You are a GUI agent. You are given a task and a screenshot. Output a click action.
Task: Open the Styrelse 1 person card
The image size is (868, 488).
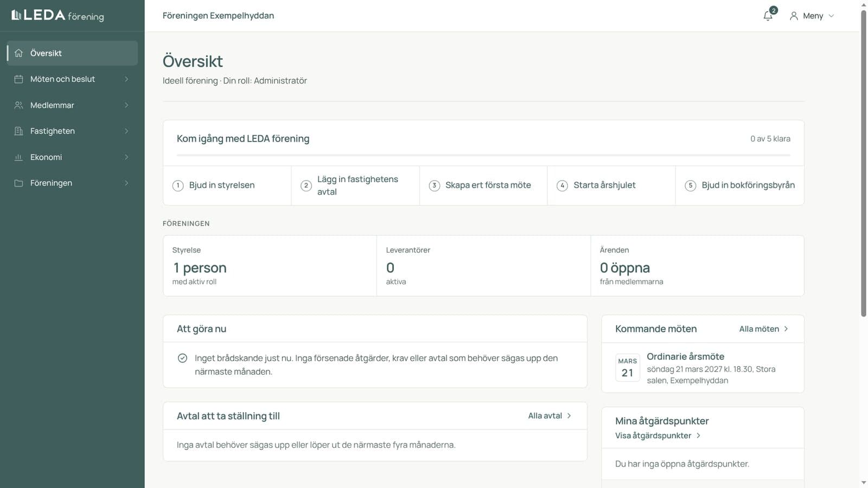270,266
